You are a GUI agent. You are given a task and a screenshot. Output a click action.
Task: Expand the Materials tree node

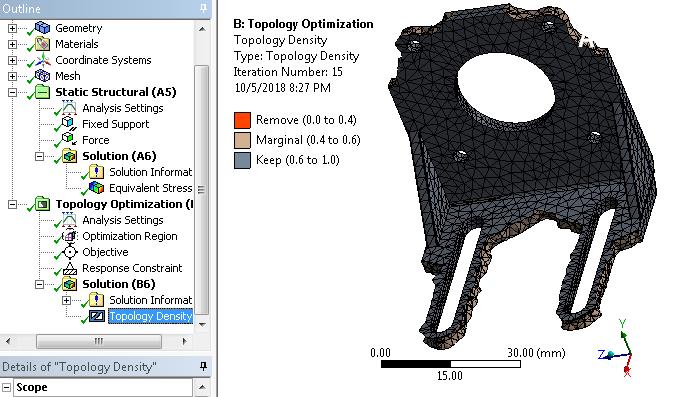click(12, 44)
